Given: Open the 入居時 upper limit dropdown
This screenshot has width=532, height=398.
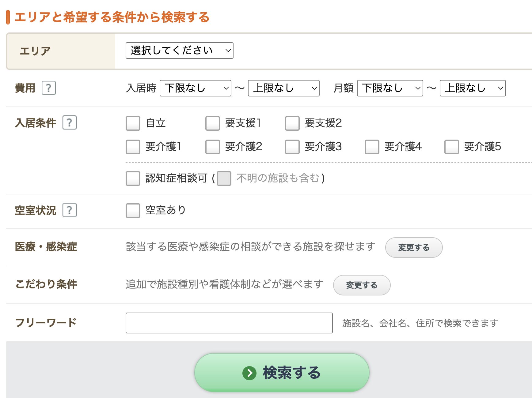Looking at the screenshot, I should [x=283, y=88].
